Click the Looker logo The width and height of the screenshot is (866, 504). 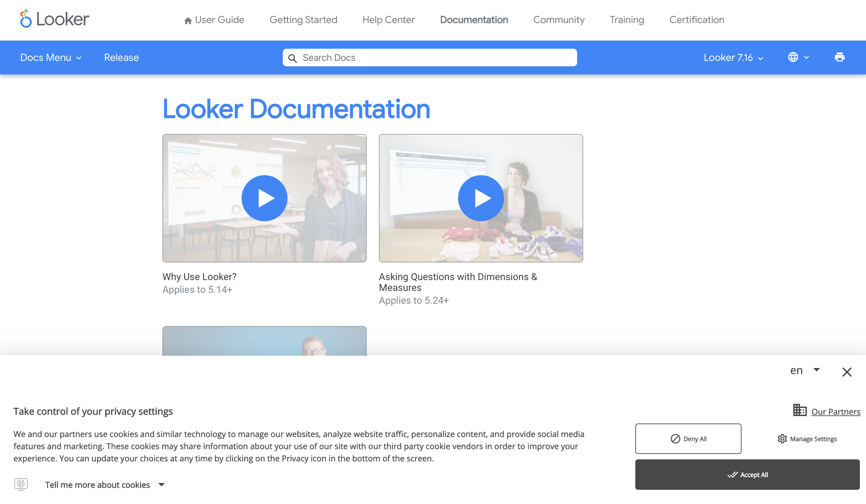click(x=54, y=19)
